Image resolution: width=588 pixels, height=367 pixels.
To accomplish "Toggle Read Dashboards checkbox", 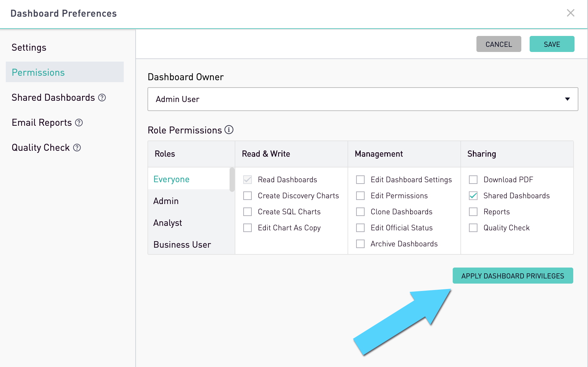I will 248,180.
